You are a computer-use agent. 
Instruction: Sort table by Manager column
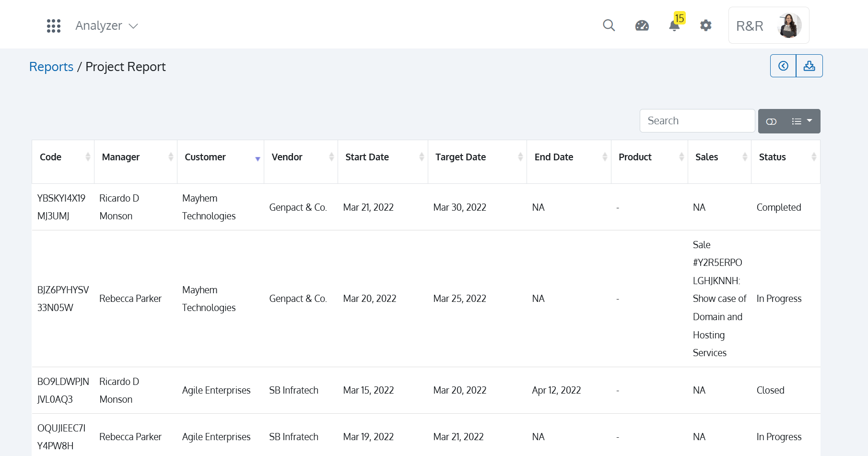(x=136, y=162)
